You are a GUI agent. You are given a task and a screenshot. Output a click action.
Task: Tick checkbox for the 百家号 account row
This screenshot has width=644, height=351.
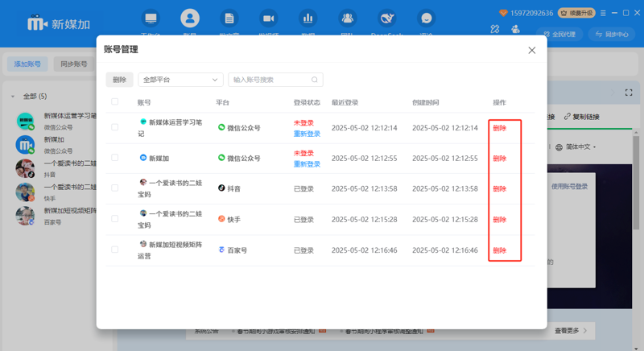[114, 250]
